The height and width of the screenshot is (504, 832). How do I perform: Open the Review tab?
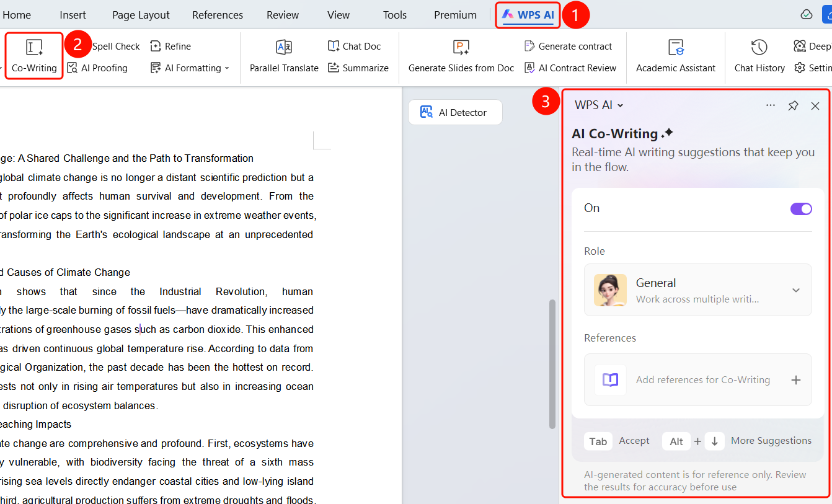[x=283, y=15]
